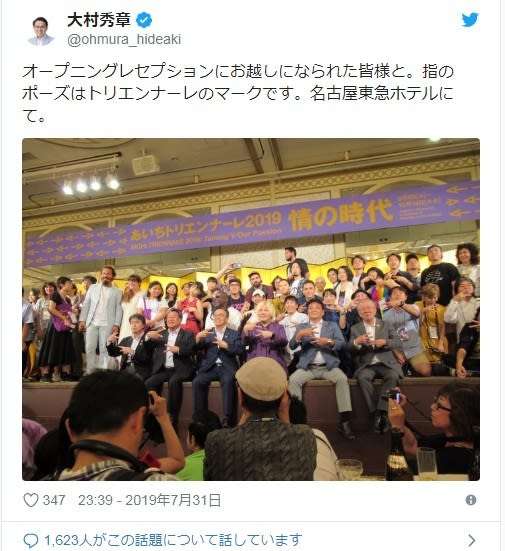This screenshot has width=505, height=551.
Task: Open the 1,623人がこの話題について話しています link
Action: [173, 540]
